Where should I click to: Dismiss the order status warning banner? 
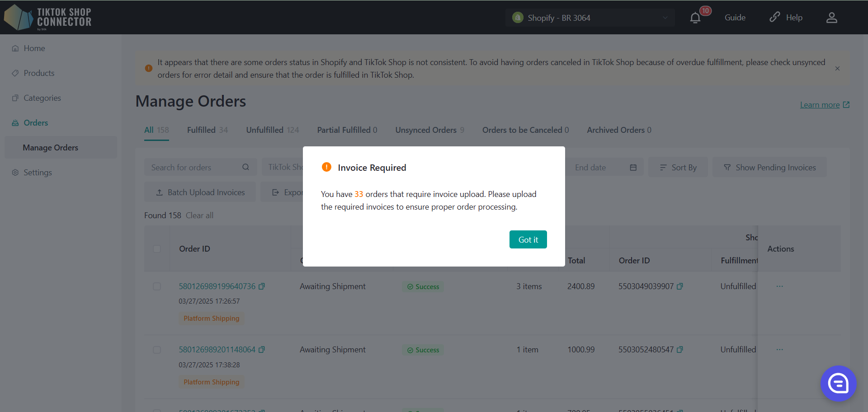coord(837,69)
